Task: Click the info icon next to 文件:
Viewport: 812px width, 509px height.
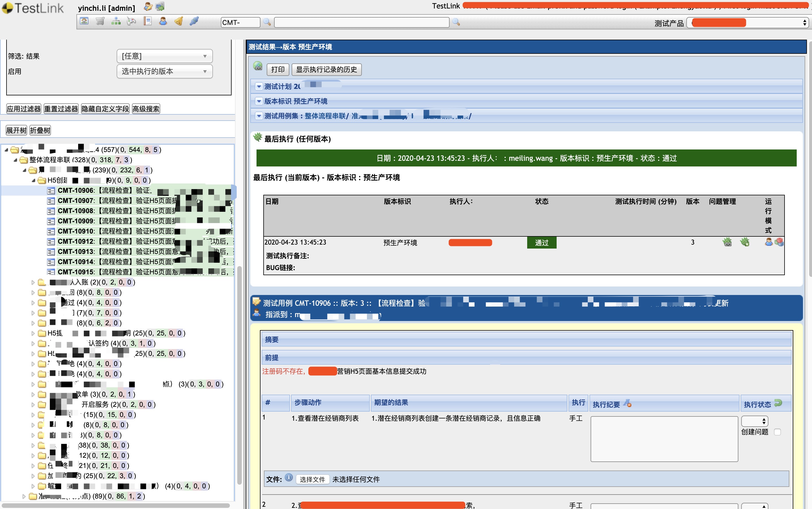Action: click(289, 478)
